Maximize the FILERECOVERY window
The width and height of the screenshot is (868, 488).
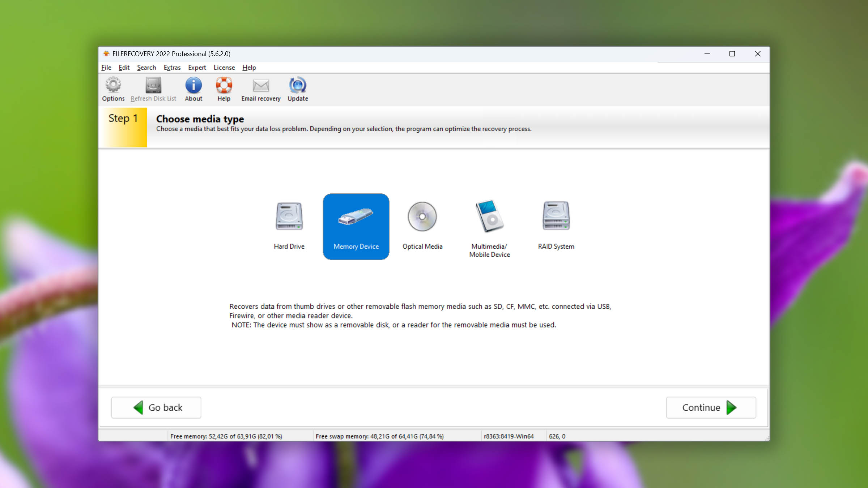pos(732,54)
